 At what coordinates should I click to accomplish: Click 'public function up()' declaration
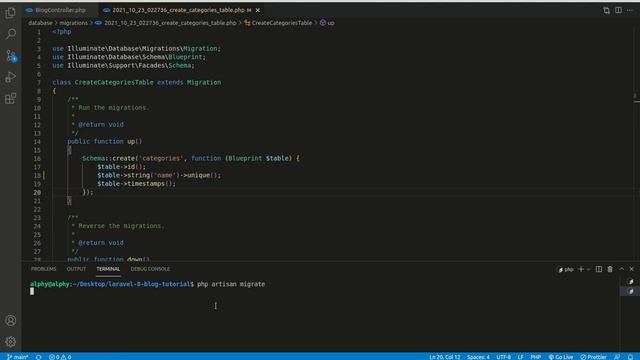click(105, 142)
